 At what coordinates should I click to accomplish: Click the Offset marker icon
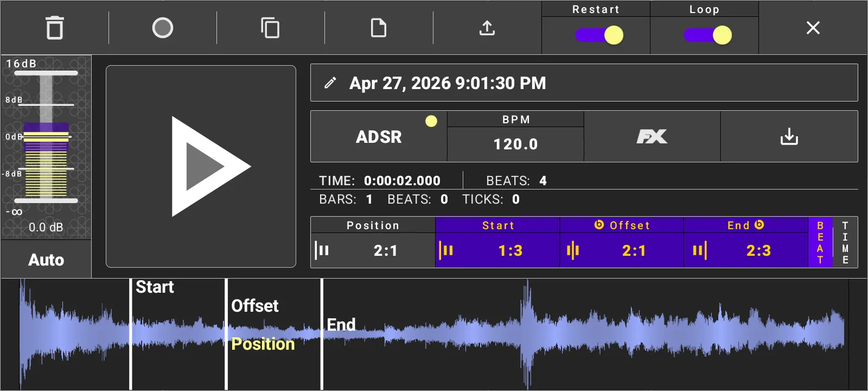(x=573, y=250)
